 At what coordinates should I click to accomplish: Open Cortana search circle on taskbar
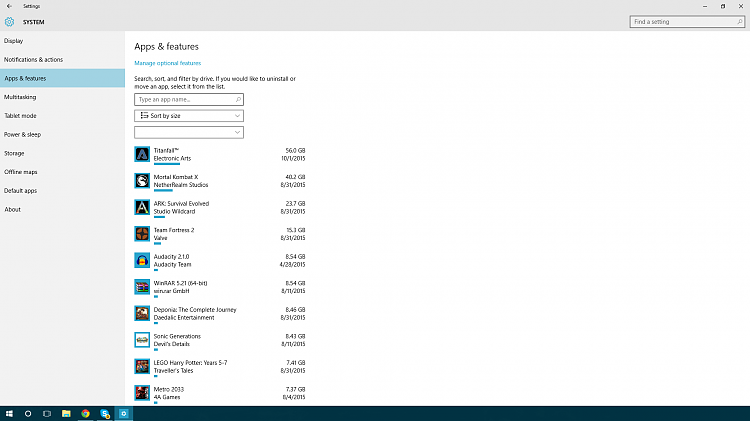click(28, 413)
